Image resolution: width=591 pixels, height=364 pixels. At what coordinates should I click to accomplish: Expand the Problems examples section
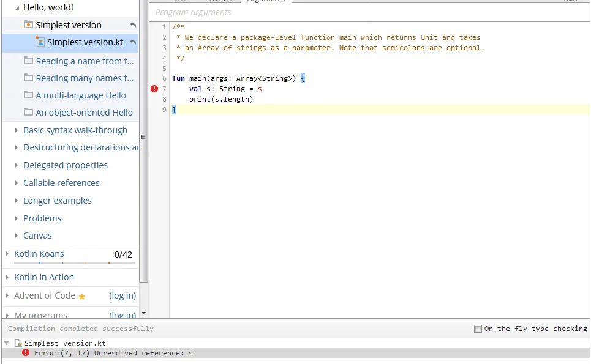click(16, 218)
